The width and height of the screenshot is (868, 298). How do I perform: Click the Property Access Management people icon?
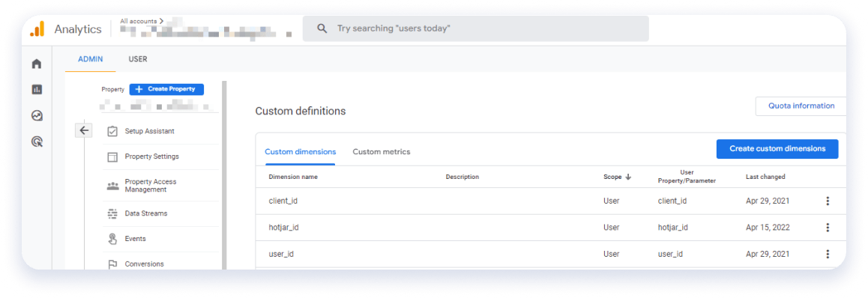(112, 186)
